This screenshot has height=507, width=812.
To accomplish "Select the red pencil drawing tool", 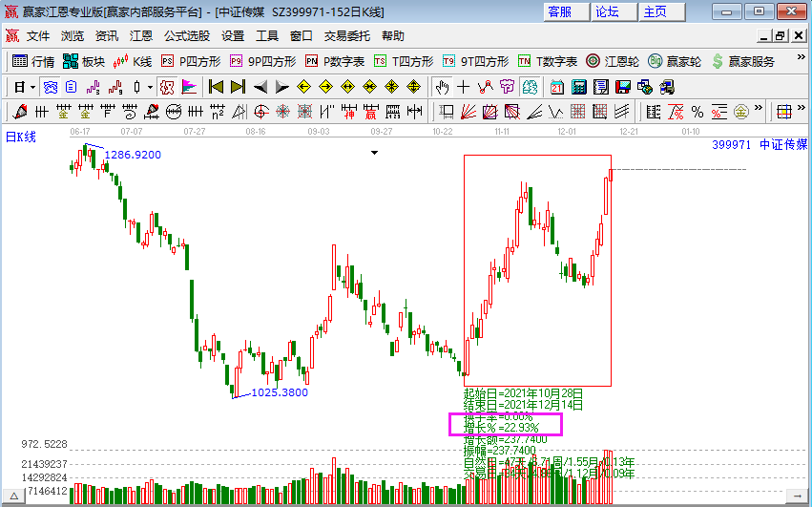I will (x=20, y=112).
